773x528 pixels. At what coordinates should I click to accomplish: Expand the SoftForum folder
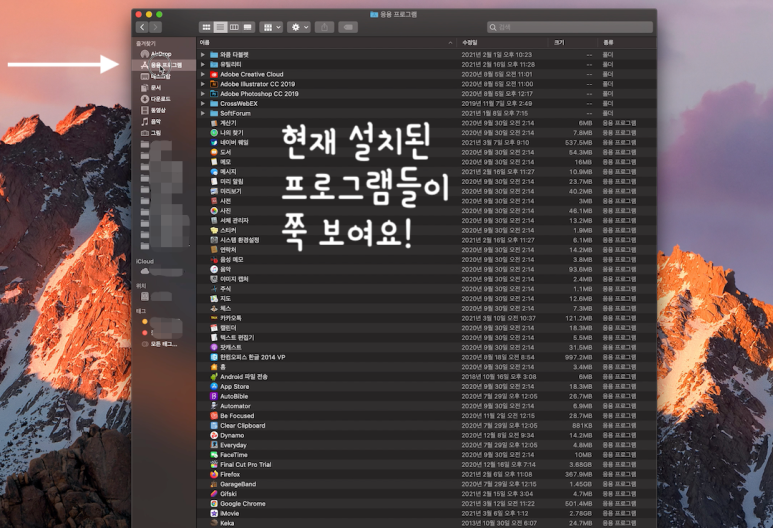(203, 113)
